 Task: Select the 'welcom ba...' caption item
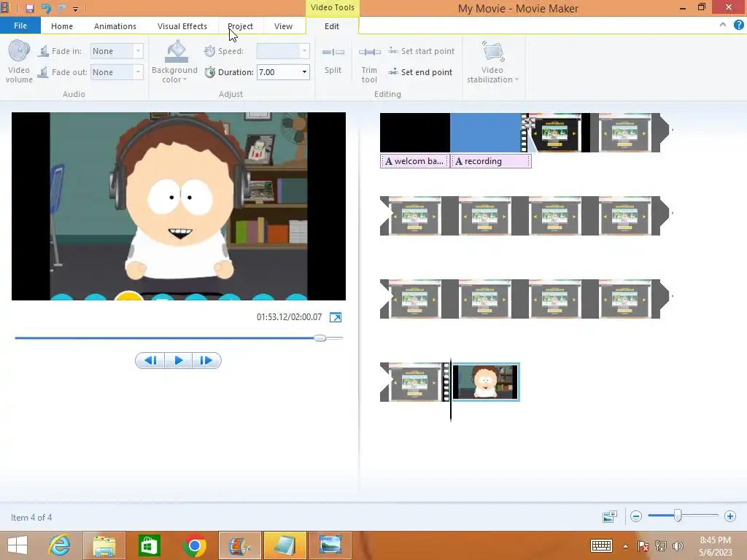[414, 161]
